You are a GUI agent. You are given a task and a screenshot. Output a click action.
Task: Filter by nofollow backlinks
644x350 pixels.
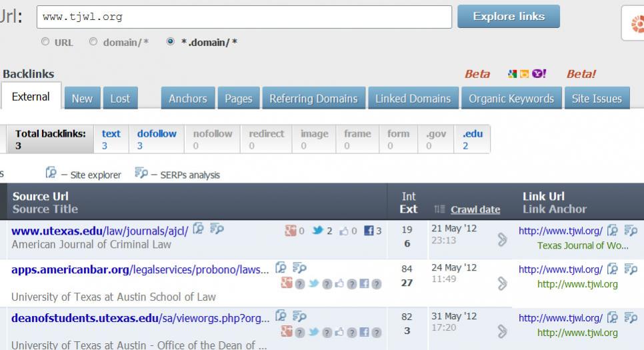(213, 139)
